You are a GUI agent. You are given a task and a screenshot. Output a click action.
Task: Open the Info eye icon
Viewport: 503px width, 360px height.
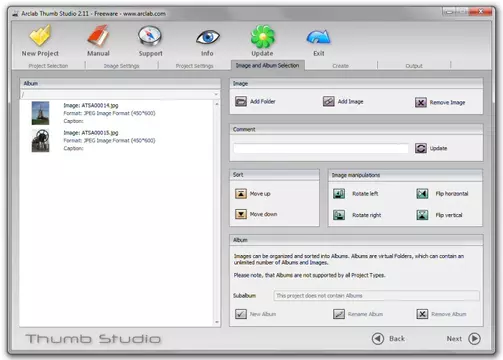pos(208,37)
